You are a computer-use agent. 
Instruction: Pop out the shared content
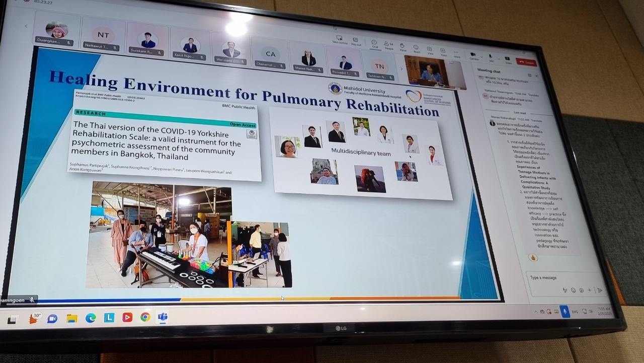[x=356, y=40]
